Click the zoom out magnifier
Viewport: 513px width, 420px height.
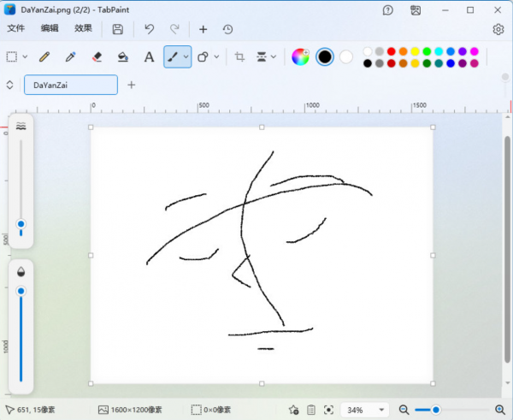coord(404,410)
